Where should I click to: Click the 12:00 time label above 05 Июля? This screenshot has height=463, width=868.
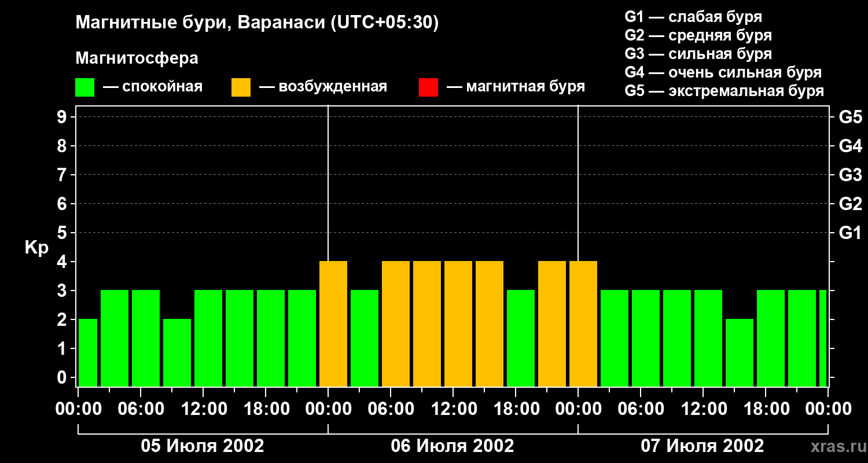[203, 409]
